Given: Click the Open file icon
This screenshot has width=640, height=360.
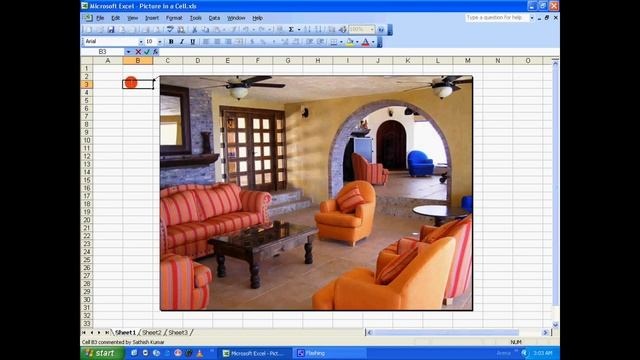Looking at the screenshot, I should [100, 29].
